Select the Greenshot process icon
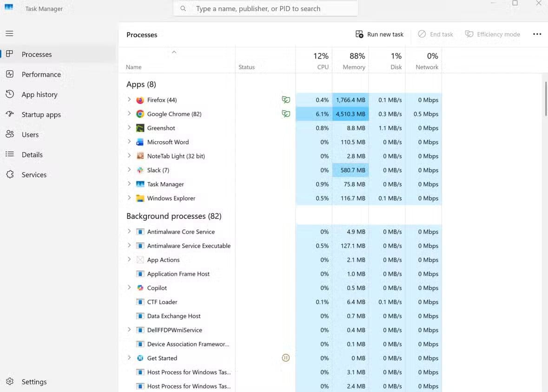548x392 pixels. [140, 128]
